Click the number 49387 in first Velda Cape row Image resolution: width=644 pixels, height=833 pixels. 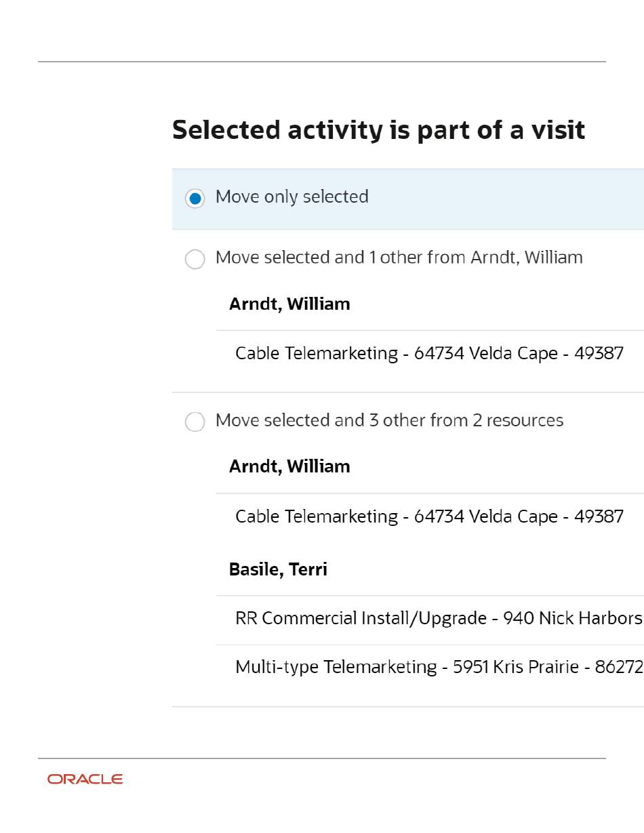[x=599, y=354]
